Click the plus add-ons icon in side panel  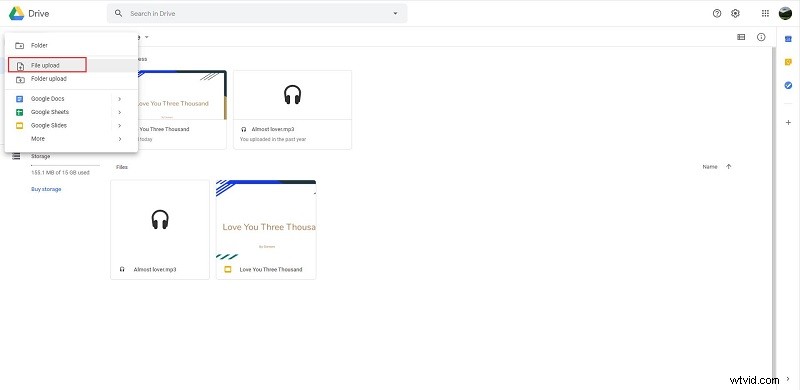click(x=788, y=123)
